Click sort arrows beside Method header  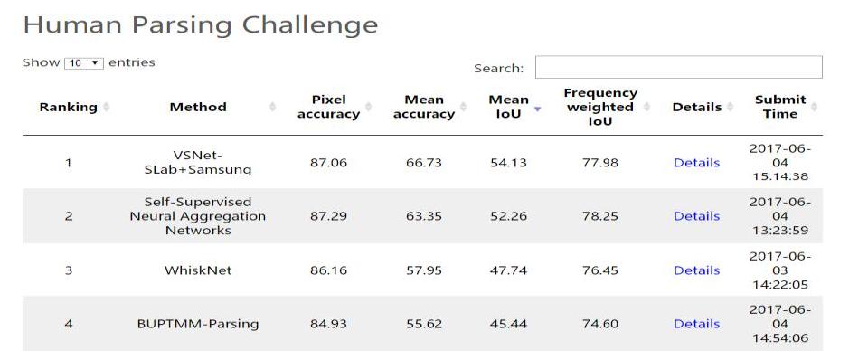(x=272, y=107)
